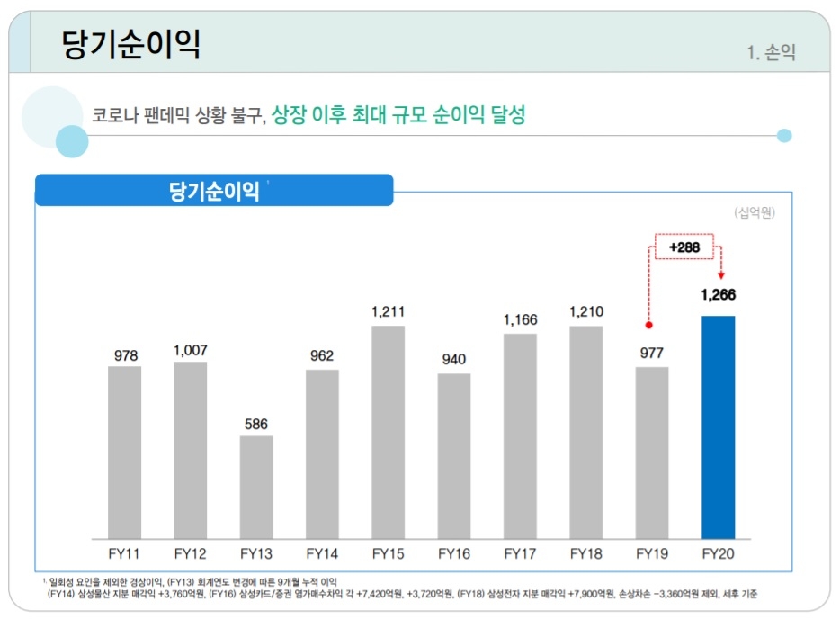Image resolution: width=840 pixels, height=619 pixels.
Task: Click the blue 당기순이익 chart header banner
Action: (213, 189)
